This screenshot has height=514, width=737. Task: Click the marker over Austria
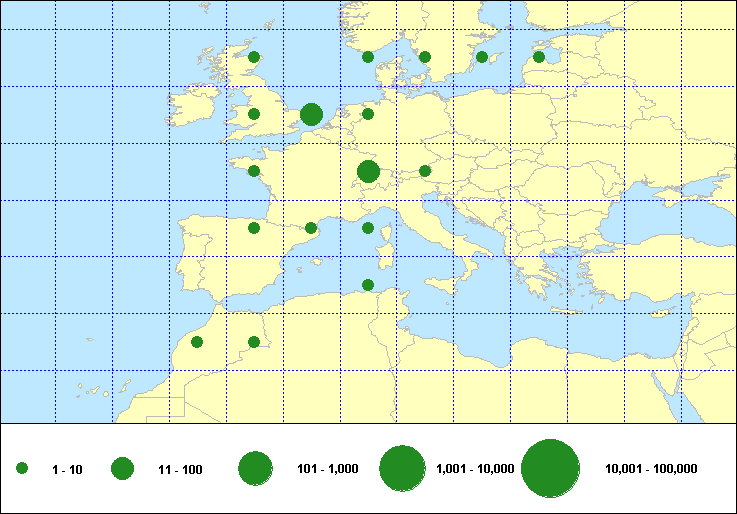[x=425, y=171]
